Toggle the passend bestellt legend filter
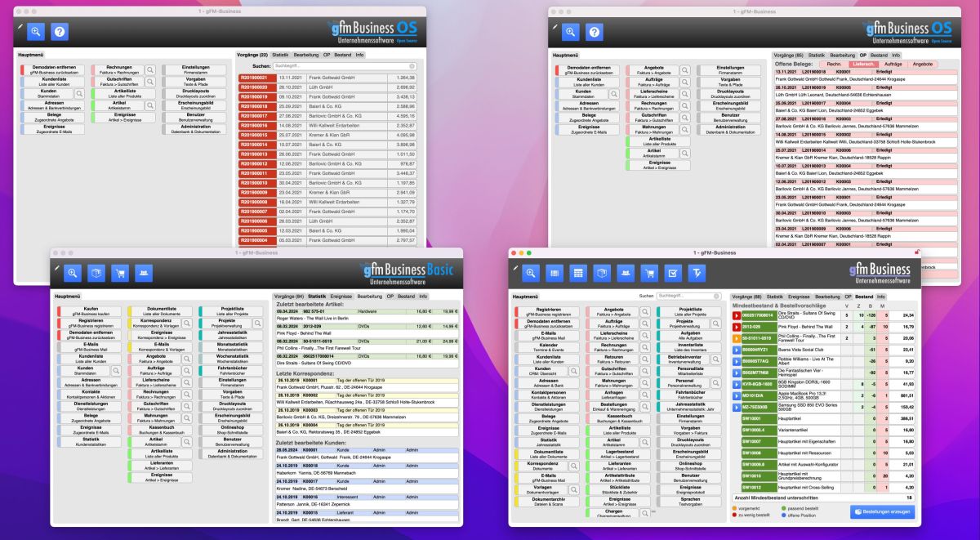980x540 pixels. click(x=783, y=507)
